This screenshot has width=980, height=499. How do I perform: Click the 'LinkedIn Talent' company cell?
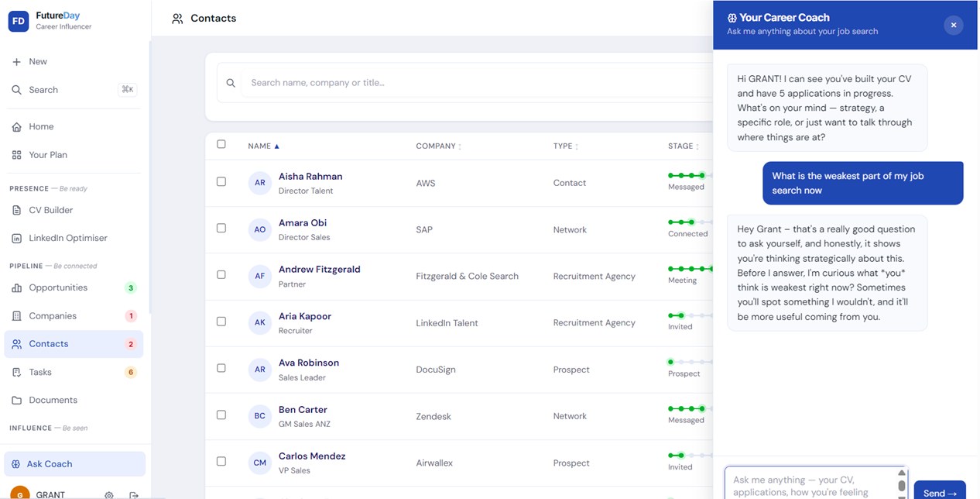point(447,323)
